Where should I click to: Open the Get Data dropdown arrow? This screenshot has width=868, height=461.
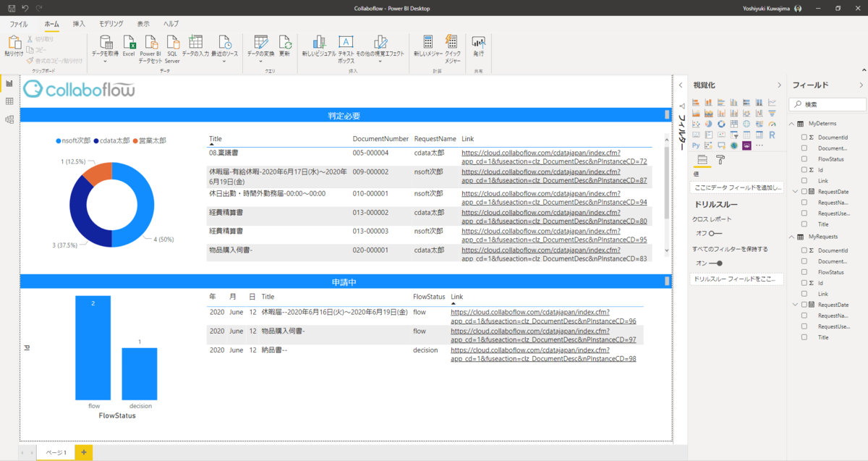tap(106, 62)
